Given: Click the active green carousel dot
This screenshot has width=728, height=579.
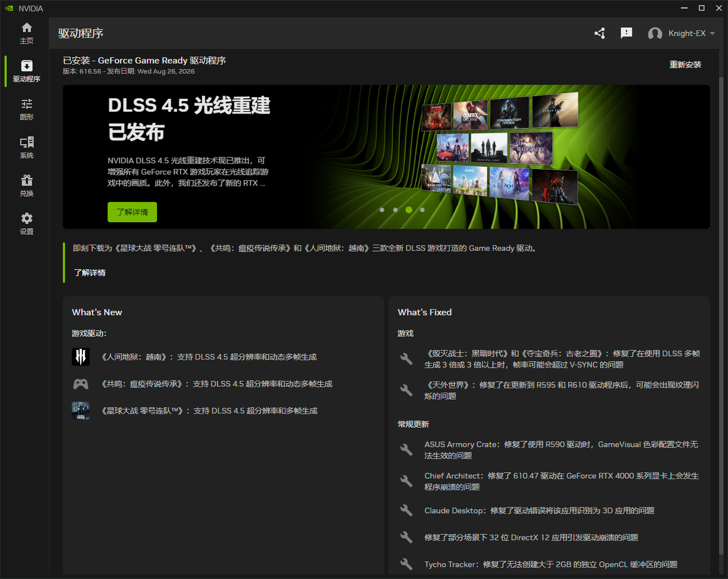Looking at the screenshot, I should [x=409, y=210].
